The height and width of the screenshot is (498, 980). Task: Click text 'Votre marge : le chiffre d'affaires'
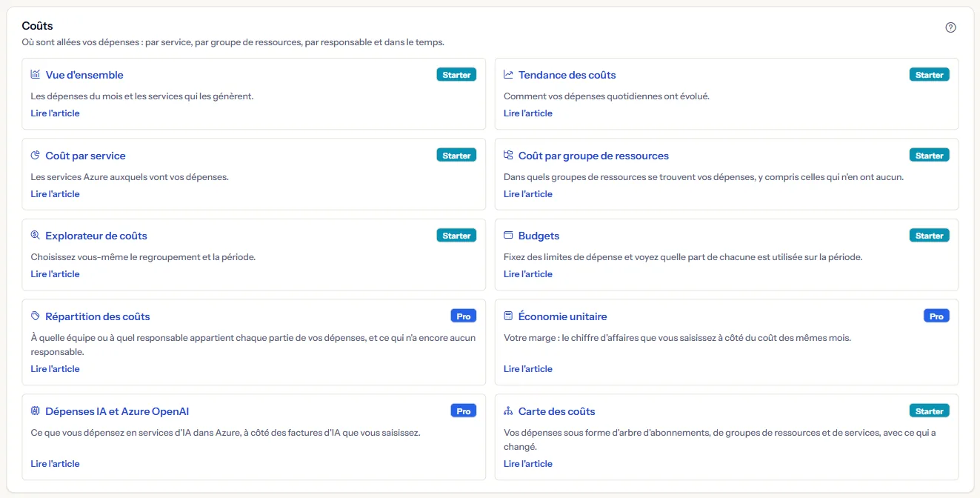[677, 338]
